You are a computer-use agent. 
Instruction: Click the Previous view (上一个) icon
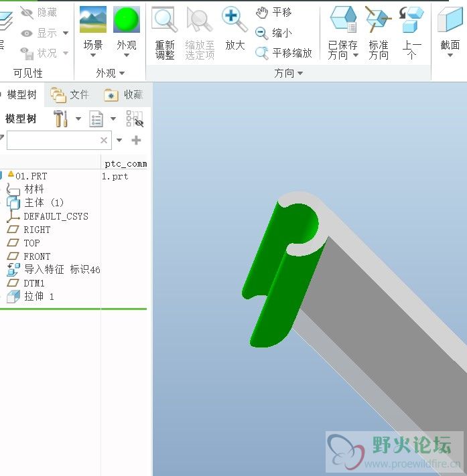411,19
